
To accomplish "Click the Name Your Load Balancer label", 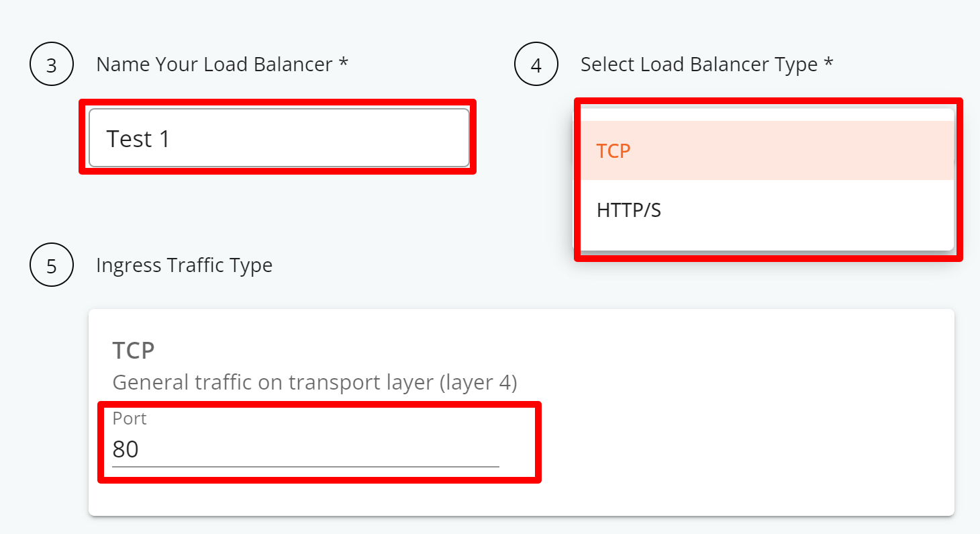I will click(x=215, y=64).
